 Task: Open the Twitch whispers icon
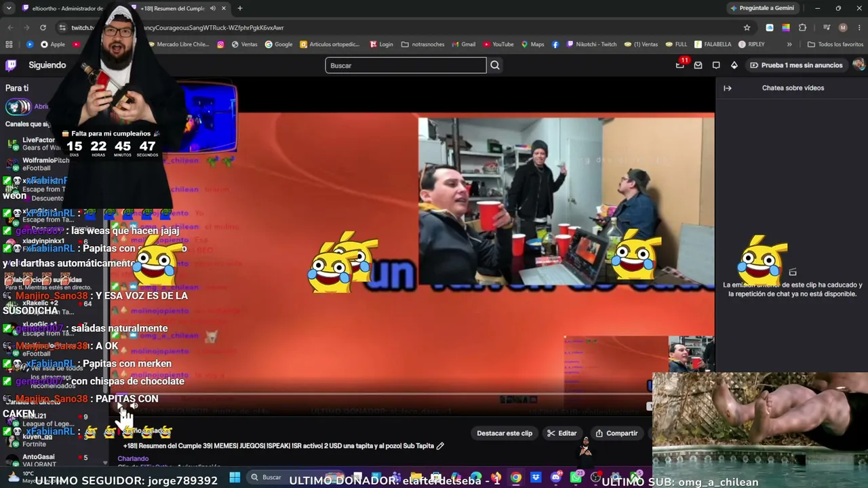716,65
